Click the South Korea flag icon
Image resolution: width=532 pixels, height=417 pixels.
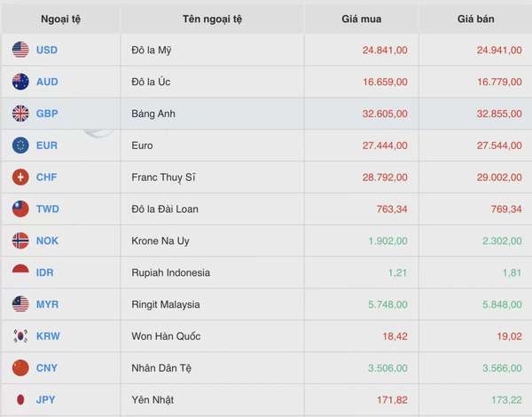[x=20, y=336]
